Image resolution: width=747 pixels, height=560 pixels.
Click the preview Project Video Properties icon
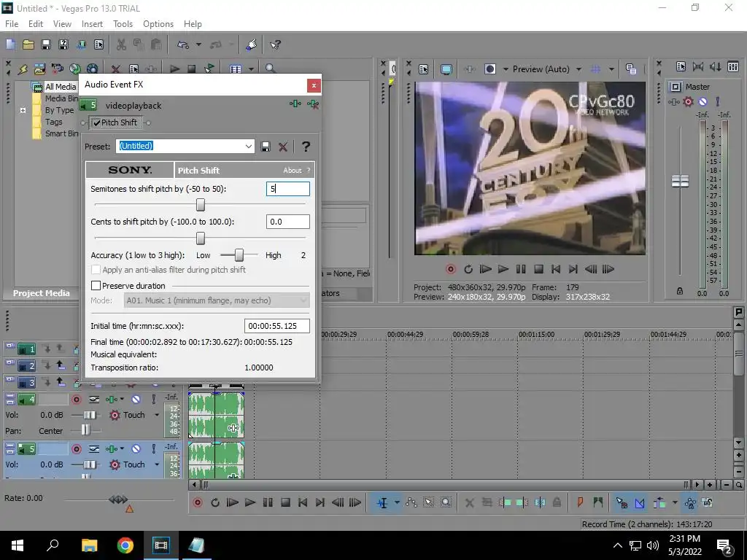pyautogui.click(x=424, y=69)
